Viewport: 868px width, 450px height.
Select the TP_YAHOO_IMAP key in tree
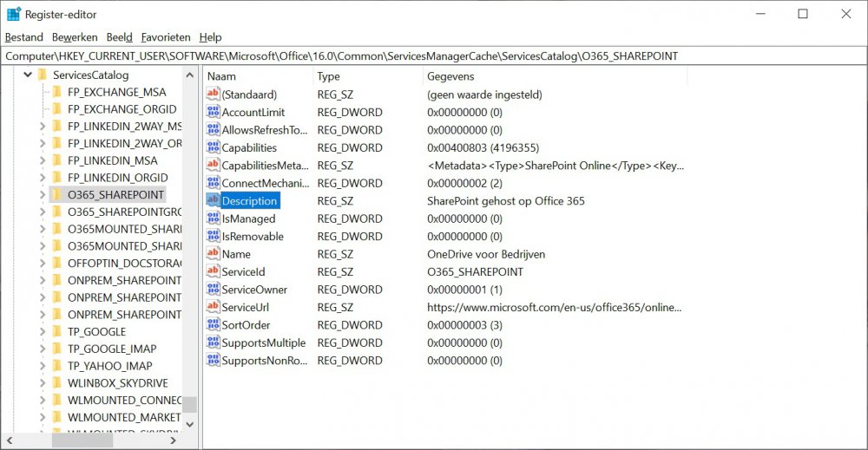111,366
